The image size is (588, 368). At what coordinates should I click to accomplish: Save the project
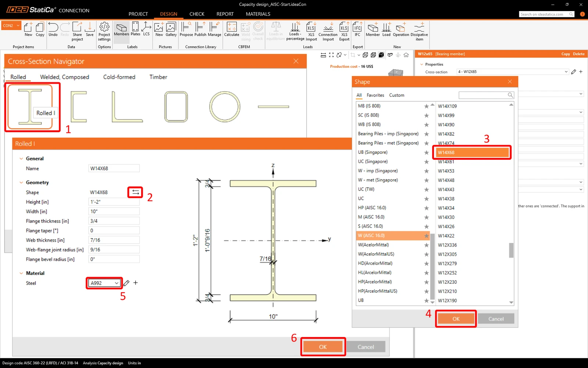point(90,29)
